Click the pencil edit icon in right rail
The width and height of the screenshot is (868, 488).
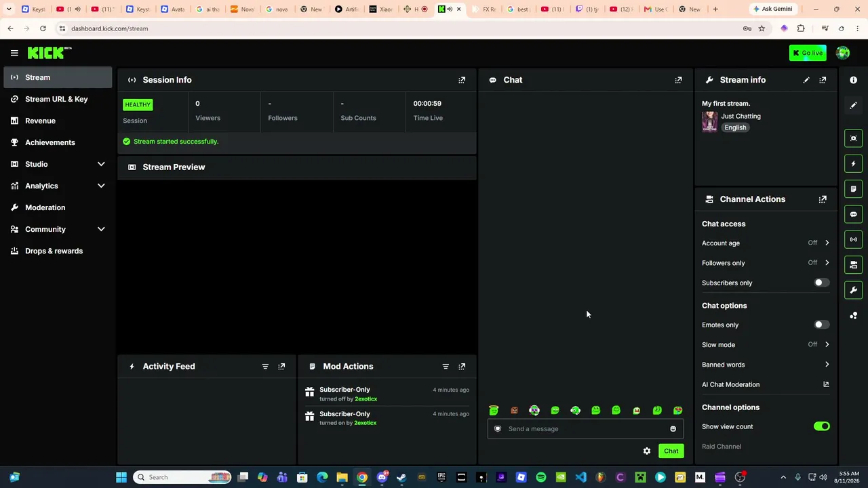coord(853,106)
